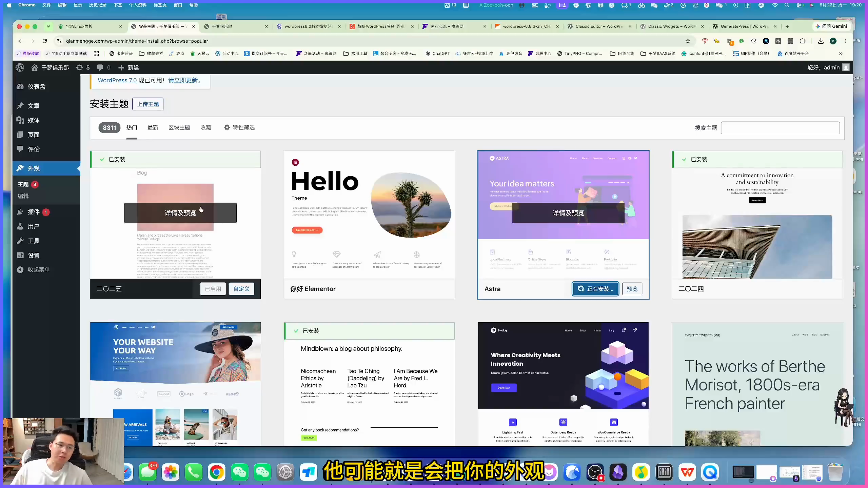Open ChatGPT bookmark
The height and width of the screenshot is (488, 868).
[x=438, y=54]
